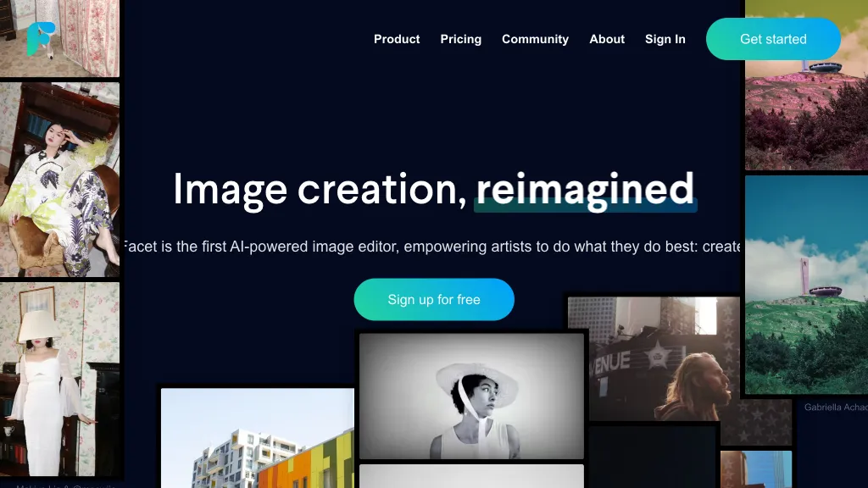This screenshot has width=868, height=488.
Task: Click the Sign up for free button
Action: [x=434, y=299]
